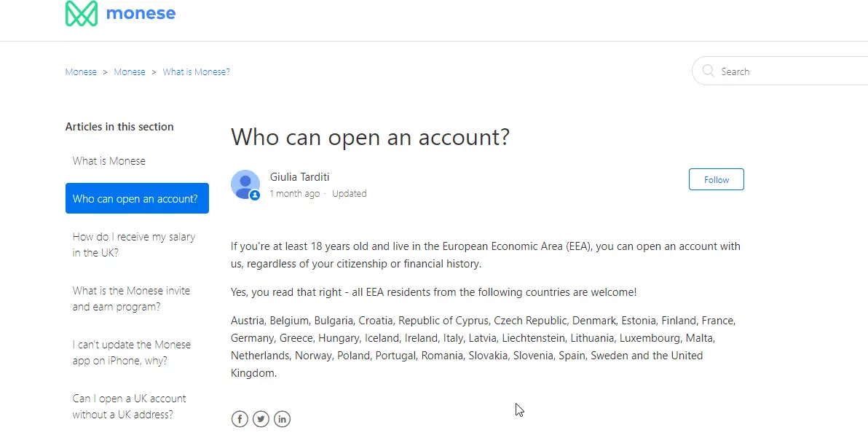
Task: Go to 'What is Monese?' breadcrumb
Action: pyautogui.click(x=196, y=72)
